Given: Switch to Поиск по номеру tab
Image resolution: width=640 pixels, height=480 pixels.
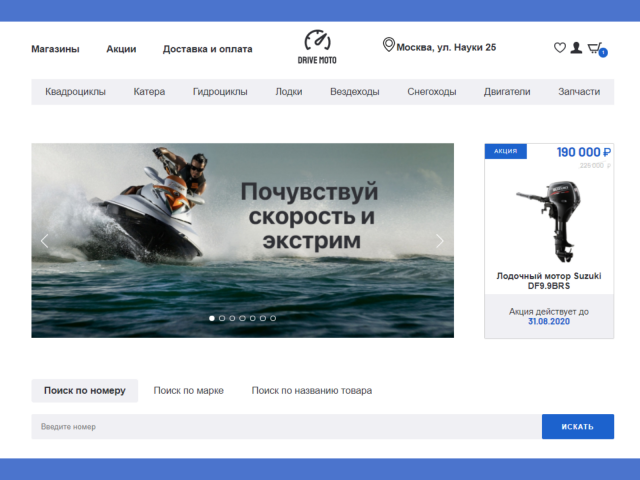Looking at the screenshot, I should coord(84,391).
